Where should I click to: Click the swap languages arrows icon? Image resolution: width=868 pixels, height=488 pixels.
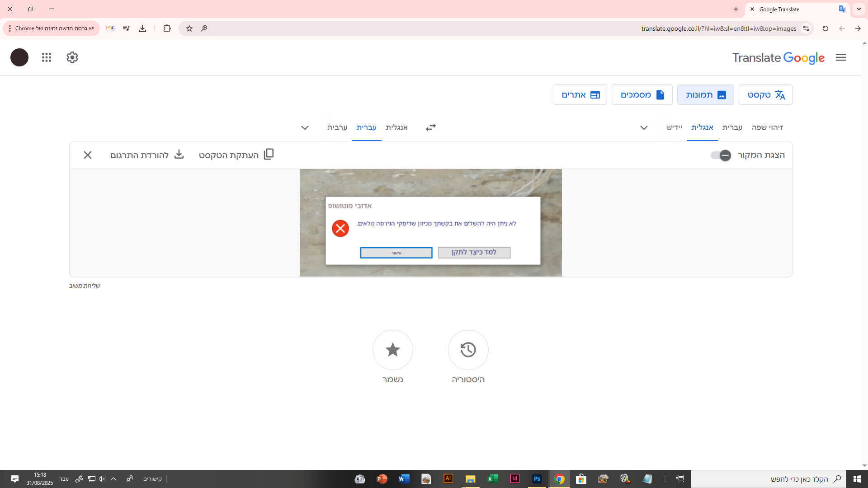(430, 127)
